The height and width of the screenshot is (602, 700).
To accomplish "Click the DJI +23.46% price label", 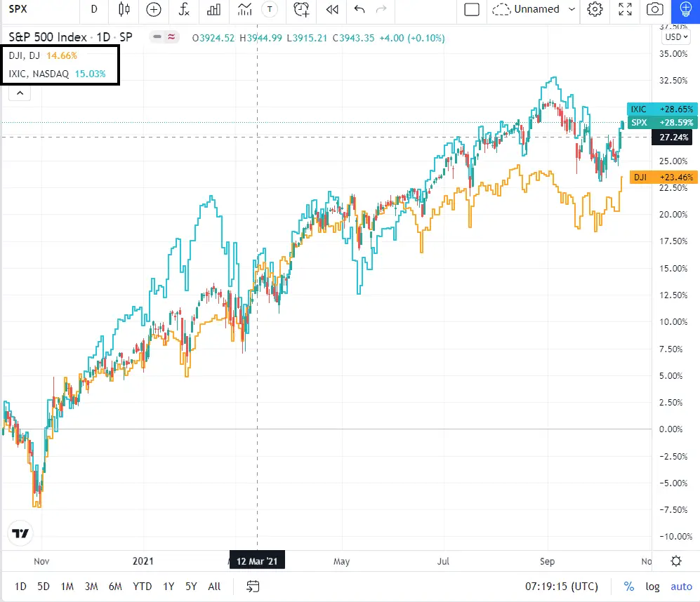I will tap(663, 178).
